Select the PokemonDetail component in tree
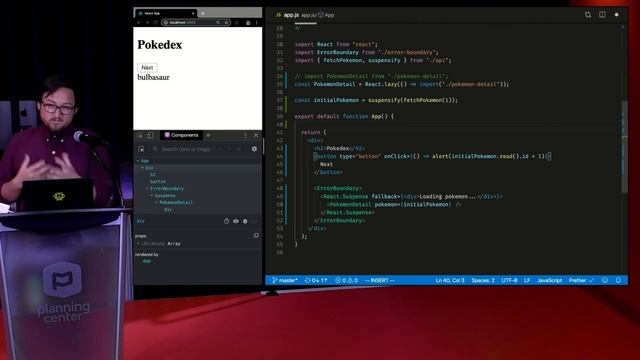This screenshot has height=360, width=640. (176, 202)
